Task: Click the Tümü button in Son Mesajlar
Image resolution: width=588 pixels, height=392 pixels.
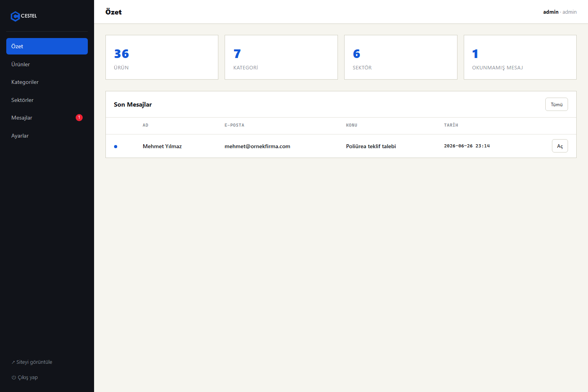Action: click(x=557, y=104)
